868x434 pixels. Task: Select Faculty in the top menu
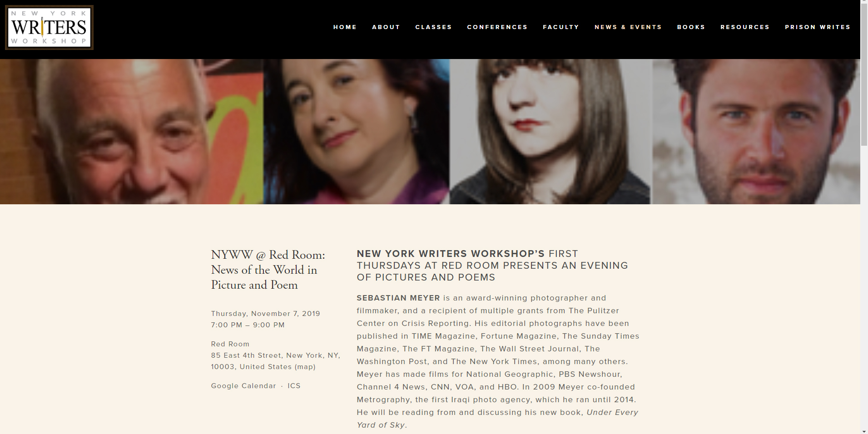[x=561, y=27]
